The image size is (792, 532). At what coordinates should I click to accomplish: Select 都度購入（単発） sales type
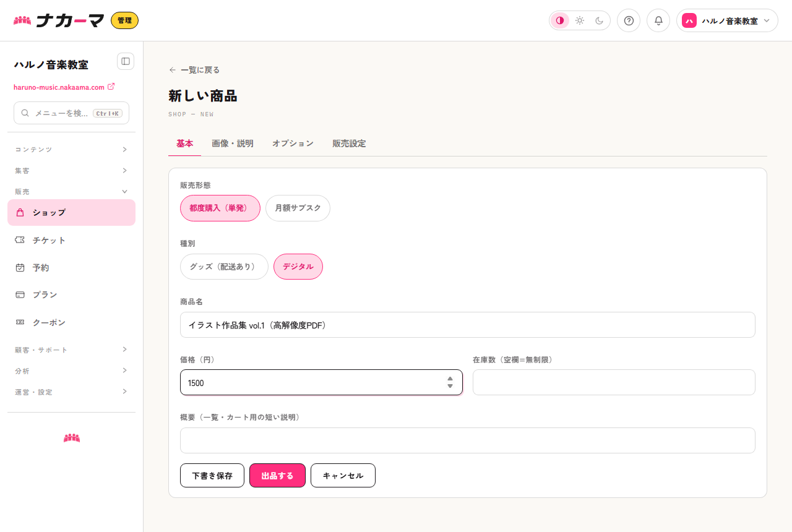pos(220,208)
